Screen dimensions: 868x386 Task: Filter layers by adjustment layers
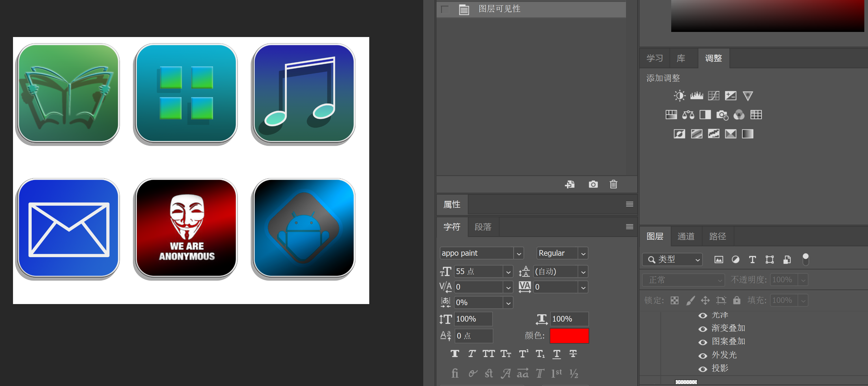pyautogui.click(x=736, y=259)
